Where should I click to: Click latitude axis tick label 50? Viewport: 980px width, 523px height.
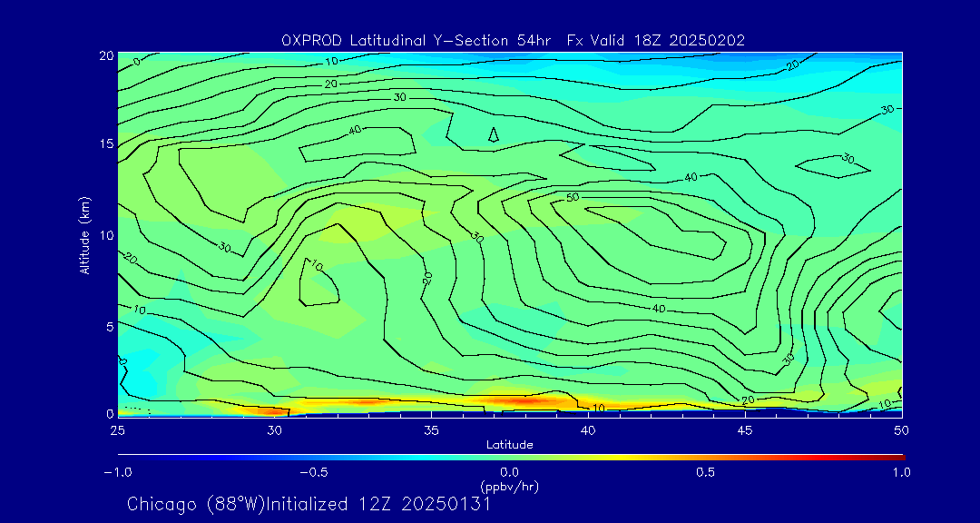(x=902, y=430)
